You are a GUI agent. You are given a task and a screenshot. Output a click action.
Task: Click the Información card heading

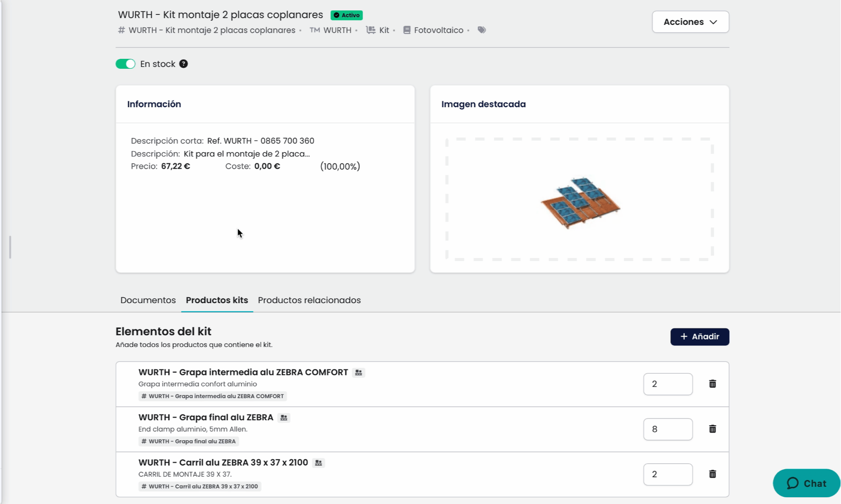pos(154,104)
